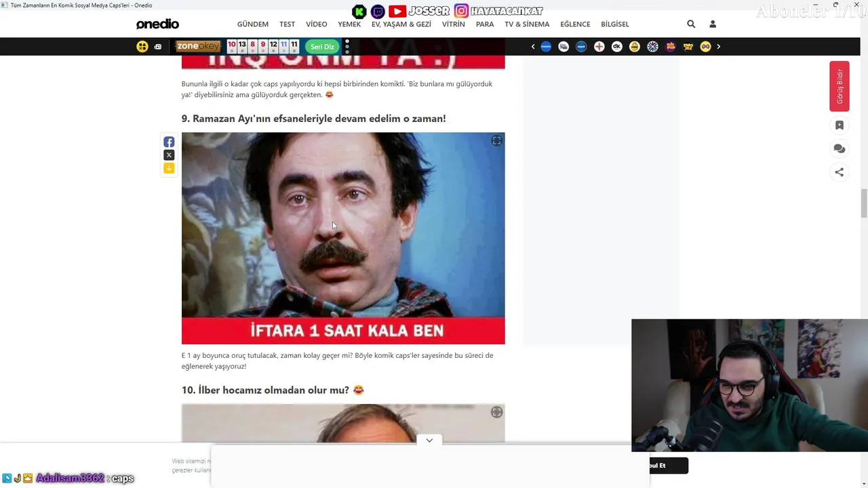Select EV, YAŞAM & GEZİ category
Screen dimensions: 868x488
(401, 24)
